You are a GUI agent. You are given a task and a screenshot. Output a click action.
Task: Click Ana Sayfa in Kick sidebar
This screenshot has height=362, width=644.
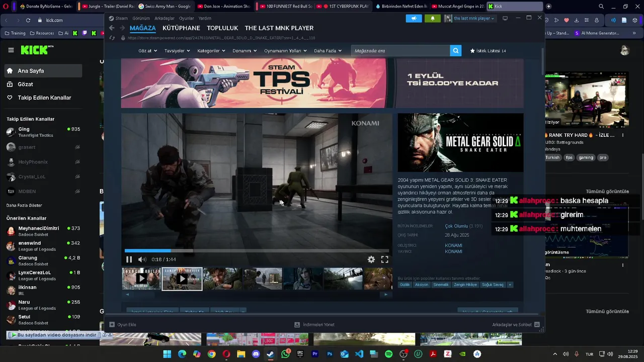[x=43, y=71]
